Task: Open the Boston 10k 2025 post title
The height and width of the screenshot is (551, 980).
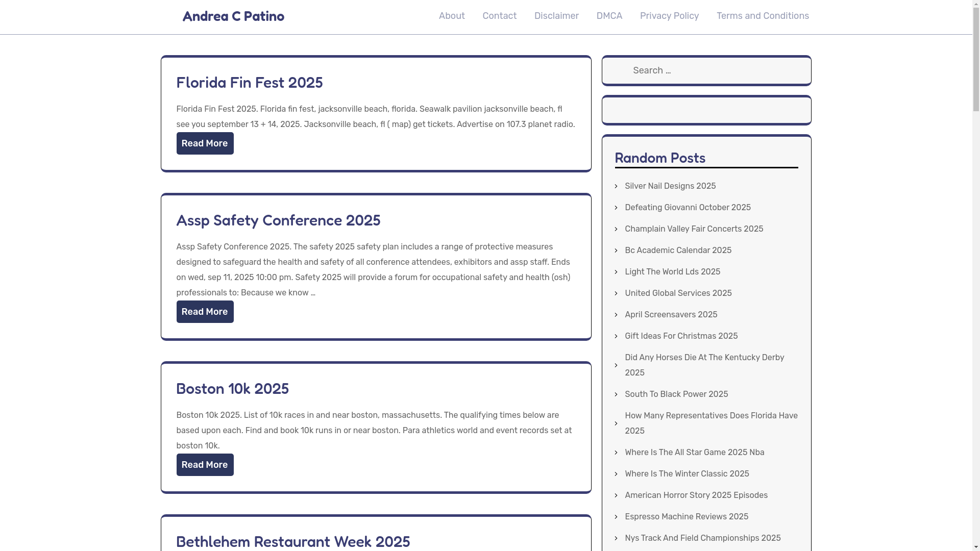Action: (233, 388)
